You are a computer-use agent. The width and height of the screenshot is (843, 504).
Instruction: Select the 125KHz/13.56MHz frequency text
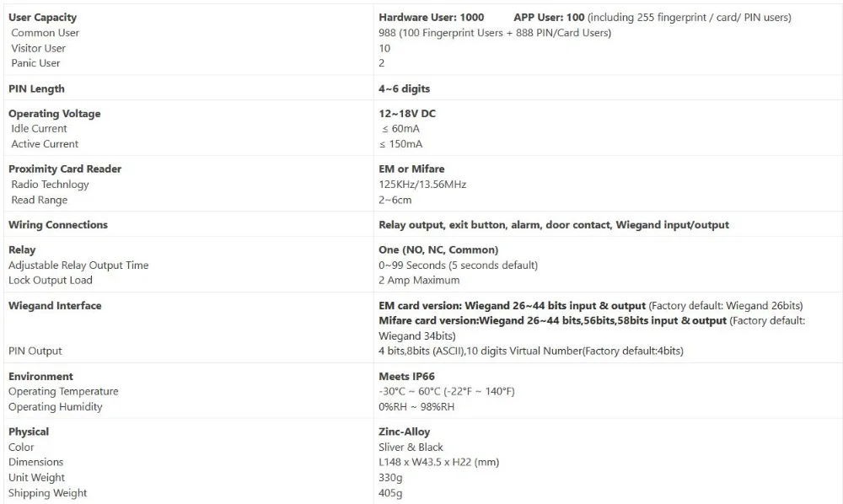(422, 185)
